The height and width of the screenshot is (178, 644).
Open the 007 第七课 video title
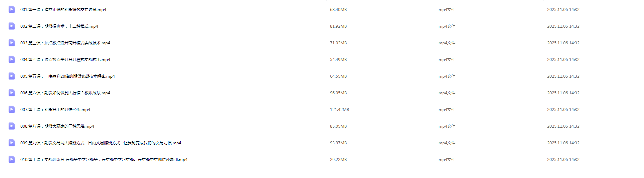pos(55,110)
